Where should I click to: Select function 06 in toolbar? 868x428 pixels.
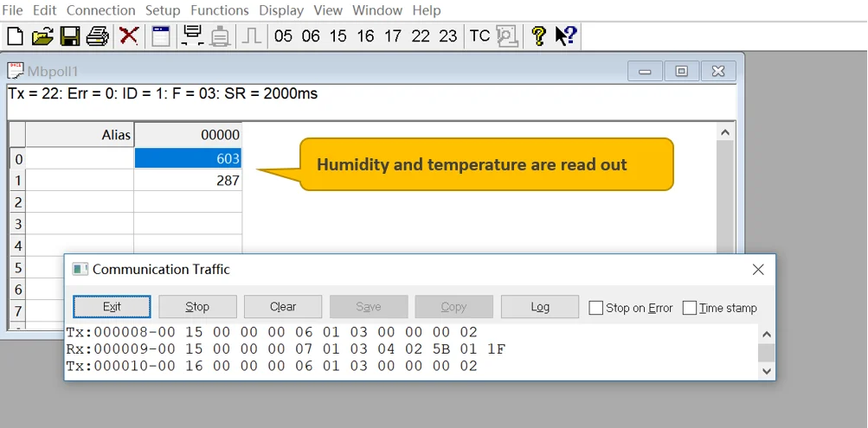click(x=311, y=36)
